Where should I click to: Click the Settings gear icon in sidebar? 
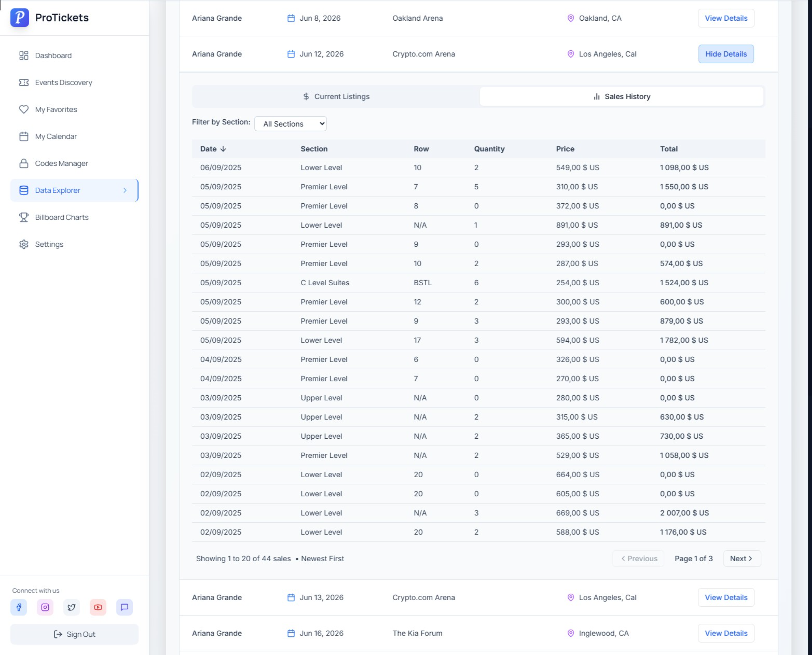coord(24,244)
